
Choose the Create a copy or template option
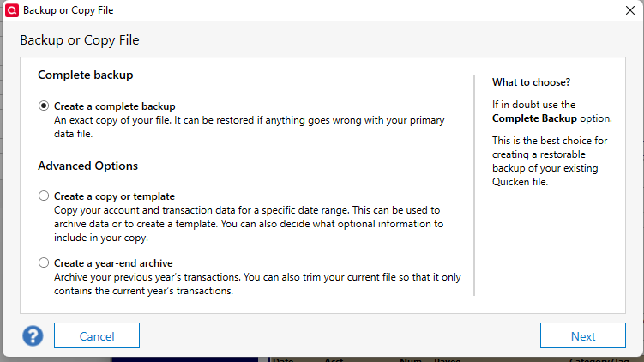[x=44, y=196]
